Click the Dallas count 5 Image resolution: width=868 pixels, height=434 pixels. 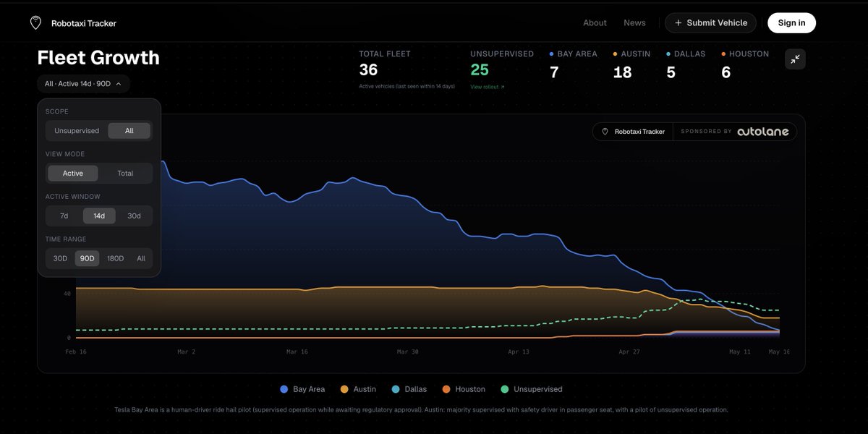(671, 72)
